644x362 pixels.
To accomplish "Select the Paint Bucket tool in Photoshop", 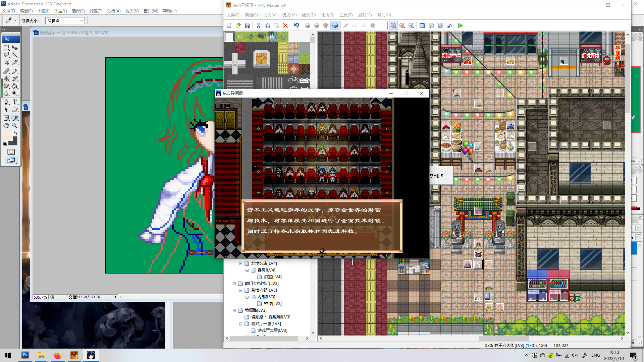I will (15, 86).
